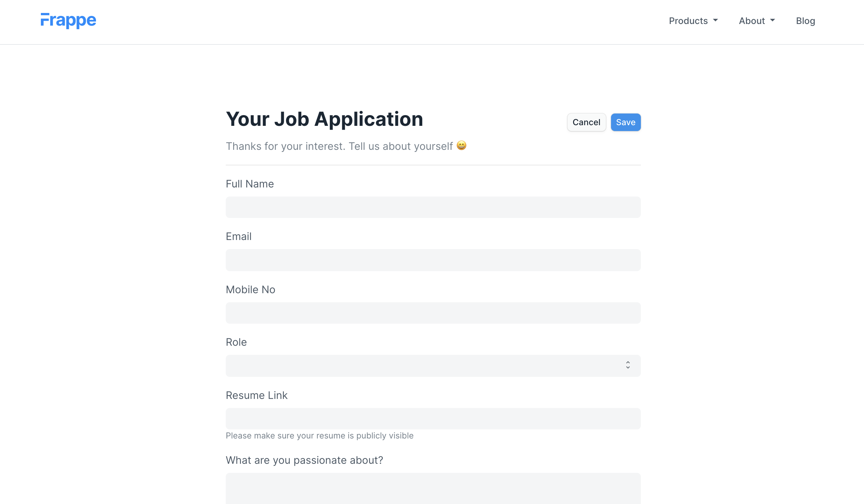Click the resume visibility helper text
Viewport: 864px width, 504px height.
[319, 436]
